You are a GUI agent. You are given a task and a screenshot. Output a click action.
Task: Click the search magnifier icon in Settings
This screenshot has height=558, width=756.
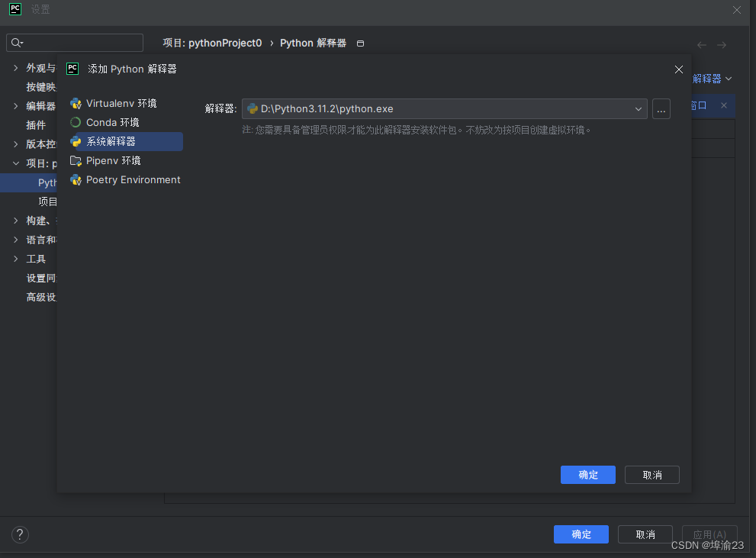(17, 43)
